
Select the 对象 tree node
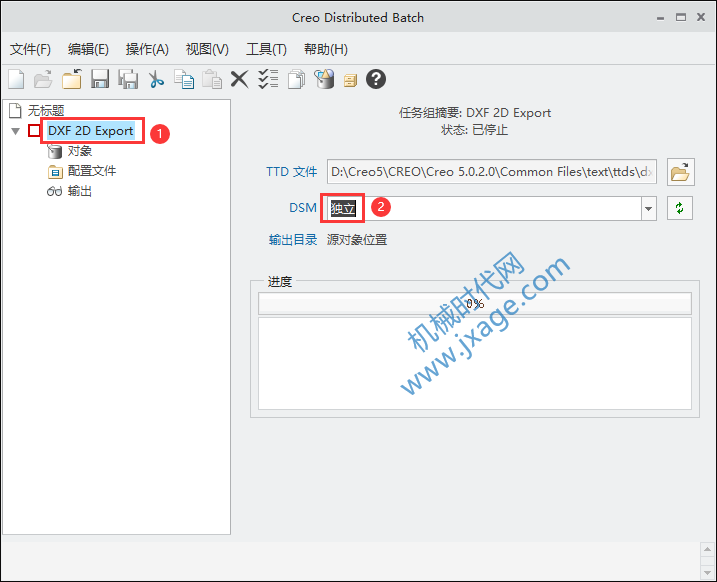(80, 151)
